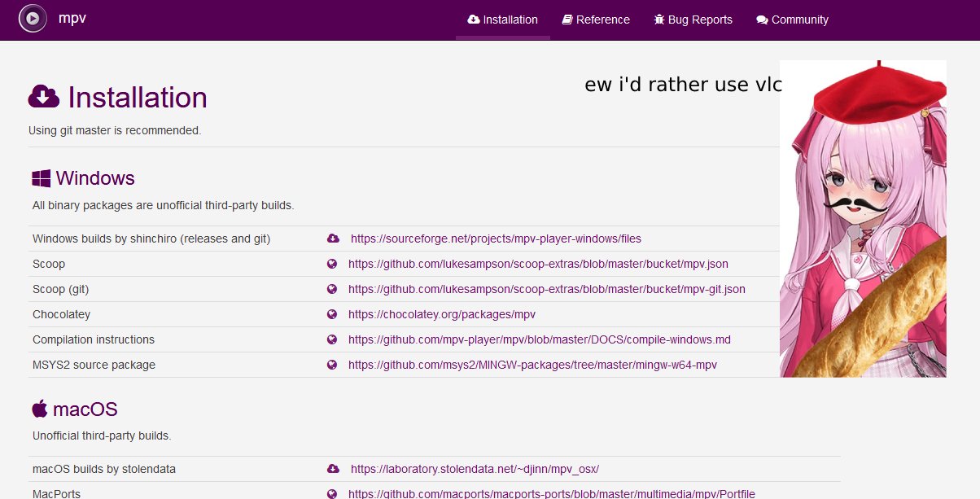Screen dimensions: 980x499
Task: Click the globe icon in Scoop row
Action: (332, 264)
